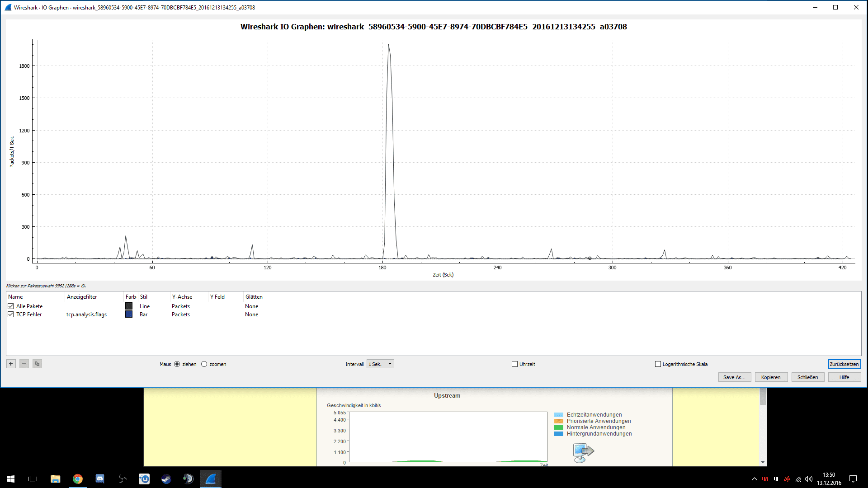Open the Action Center notifications icon
Viewport: 868px width, 488px height.
pos(853,479)
